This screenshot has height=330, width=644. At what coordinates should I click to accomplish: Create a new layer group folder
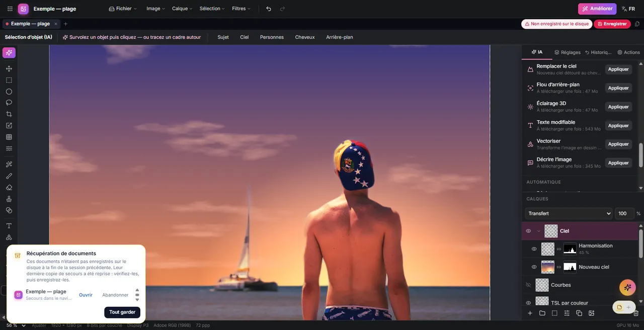tap(542, 313)
